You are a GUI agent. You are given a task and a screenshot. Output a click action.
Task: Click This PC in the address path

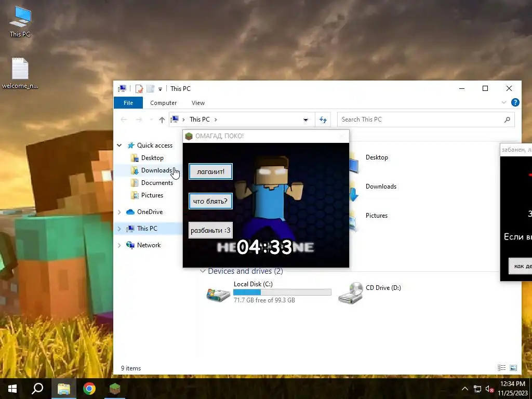(x=199, y=119)
